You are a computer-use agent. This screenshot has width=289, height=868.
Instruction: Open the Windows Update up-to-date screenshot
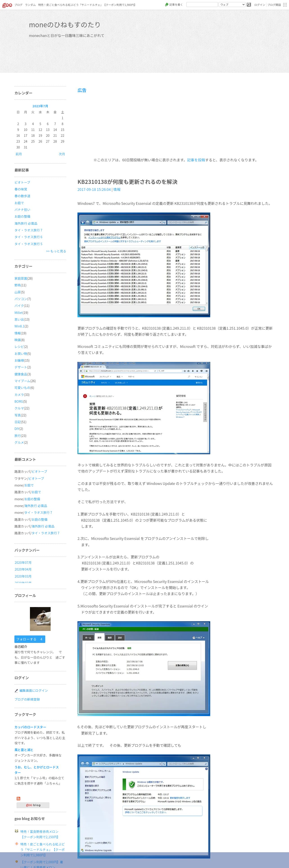pos(144,806)
